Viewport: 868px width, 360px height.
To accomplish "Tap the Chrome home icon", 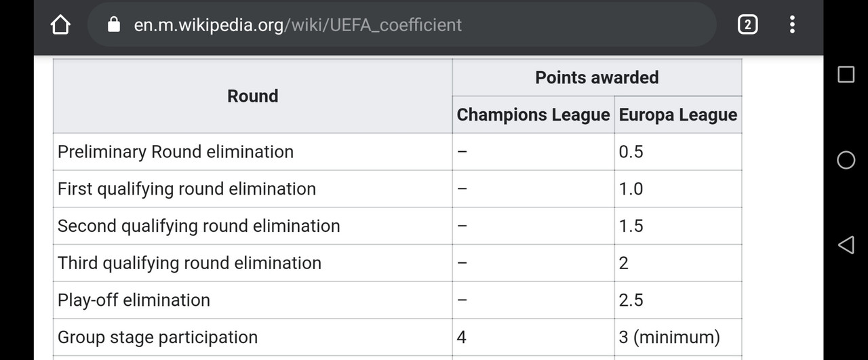I will 60,25.
